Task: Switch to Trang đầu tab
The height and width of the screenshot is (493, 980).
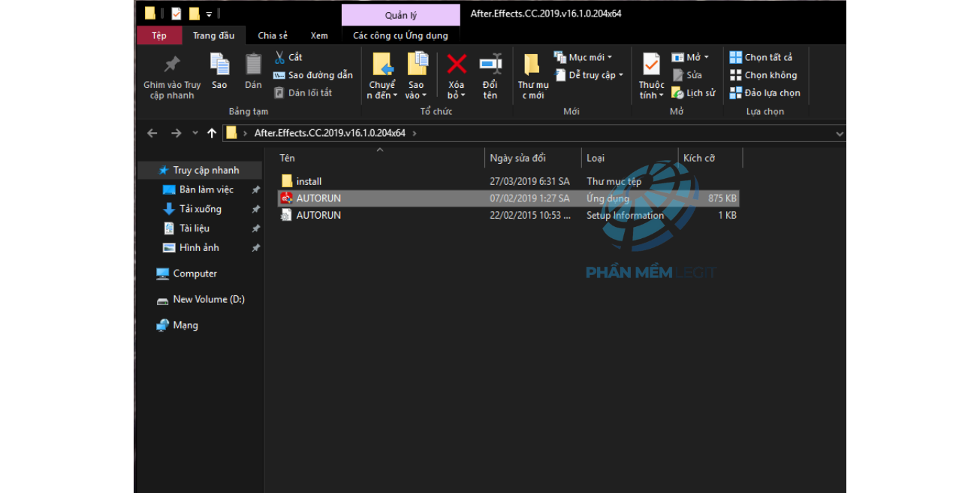Action: coord(214,35)
